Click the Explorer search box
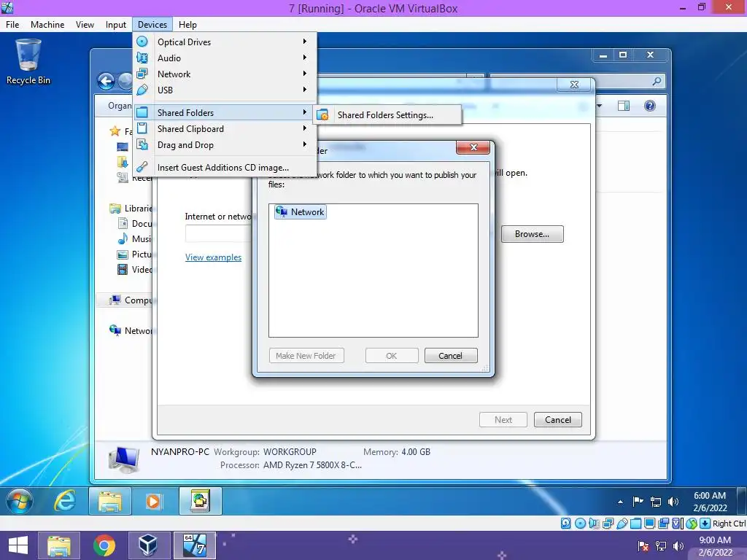Screen dimensions: 747x560 coord(576,82)
